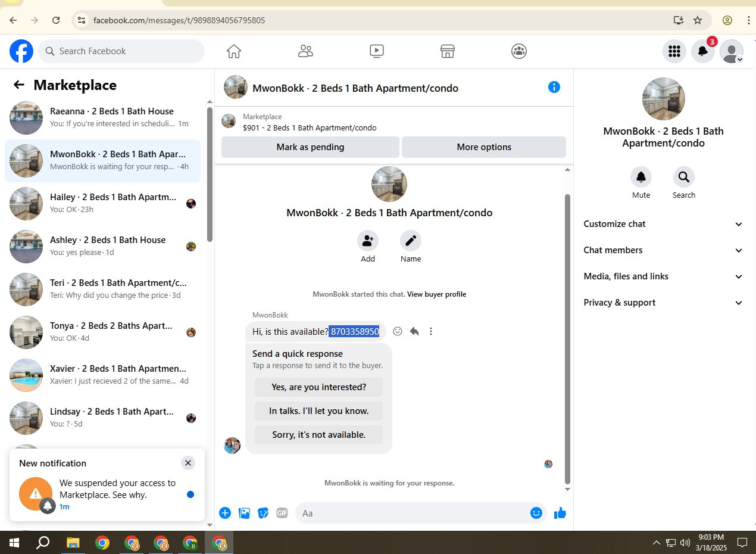
Task: Open Tonya 2 Beds 2 Baths chat
Action: click(102, 332)
